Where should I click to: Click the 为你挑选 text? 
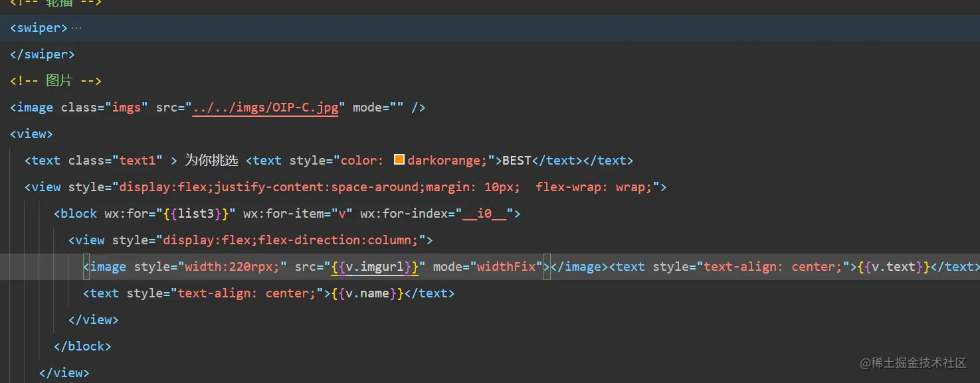click(211, 161)
